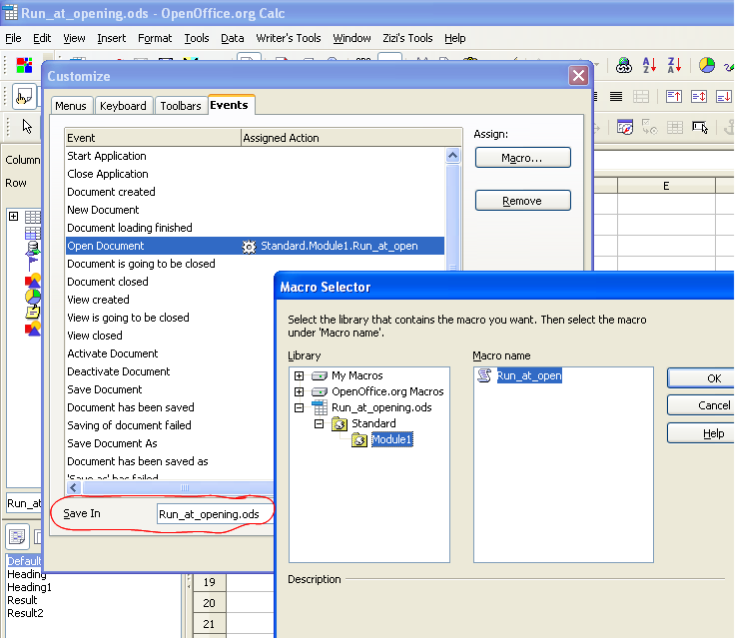Switch to the Keyboard tab
The height and width of the screenshot is (639, 735).
(x=123, y=106)
